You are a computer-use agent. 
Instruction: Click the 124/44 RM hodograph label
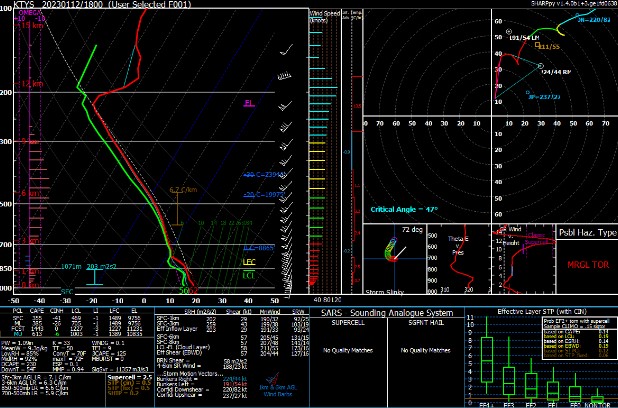click(x=556, y=72)
